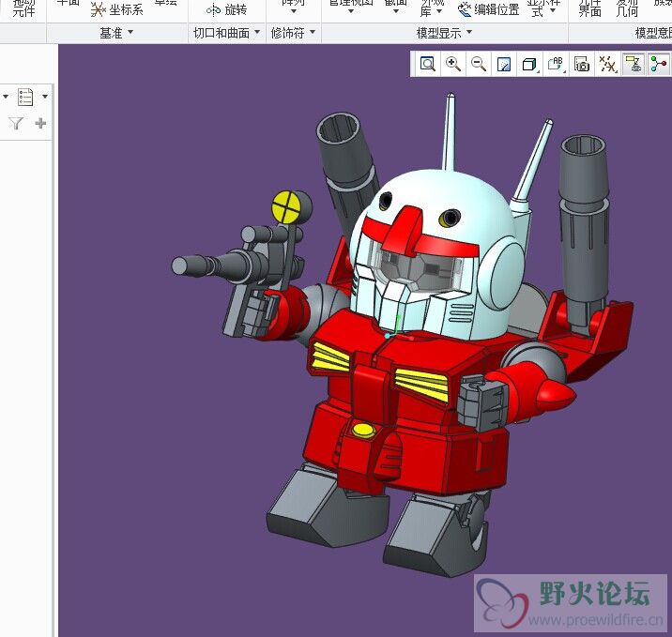Open the dropdown arrow under 阵列

click(x=294, y=11)
